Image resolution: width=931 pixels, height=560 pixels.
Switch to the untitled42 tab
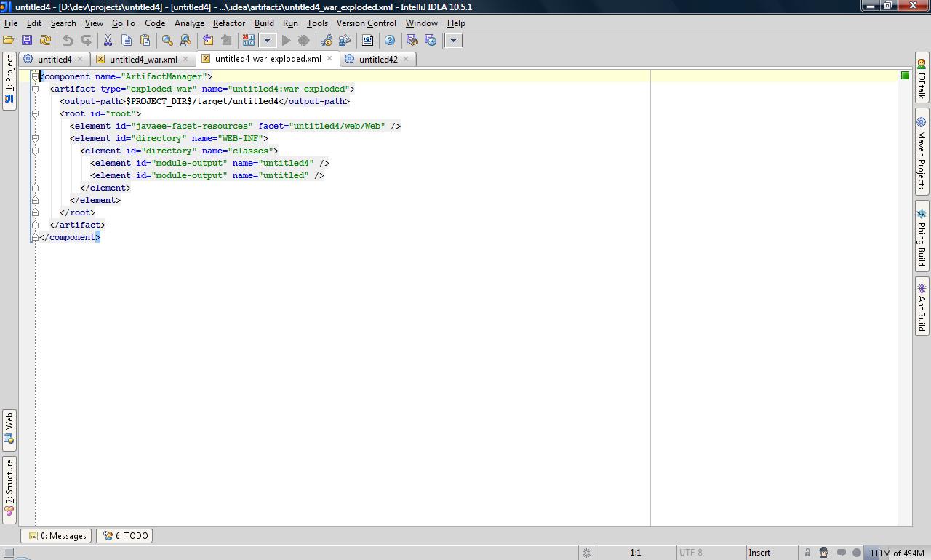378,60
